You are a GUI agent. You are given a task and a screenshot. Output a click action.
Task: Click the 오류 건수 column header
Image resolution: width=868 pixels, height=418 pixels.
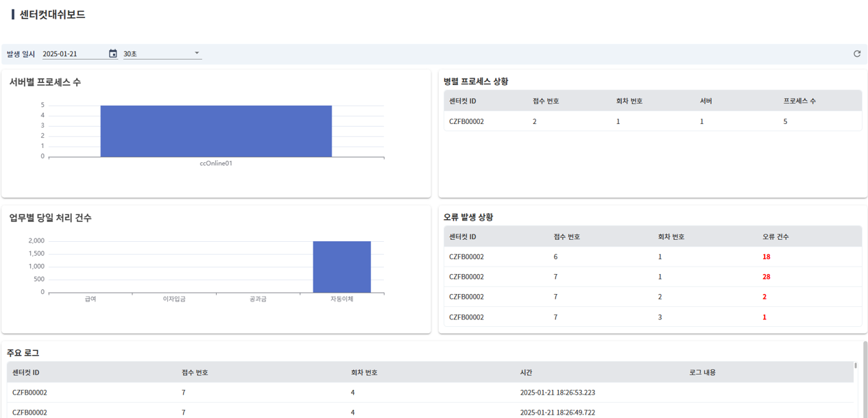point(764,236)
